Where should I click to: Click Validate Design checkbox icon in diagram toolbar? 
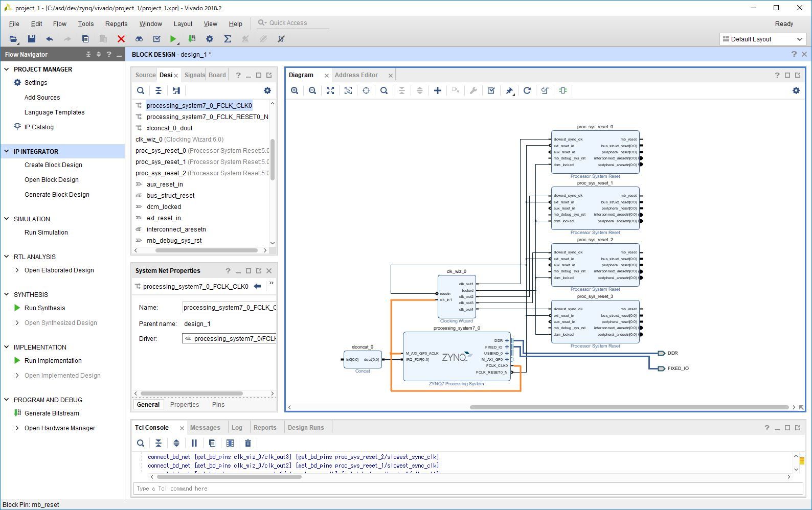click(491, 90)
